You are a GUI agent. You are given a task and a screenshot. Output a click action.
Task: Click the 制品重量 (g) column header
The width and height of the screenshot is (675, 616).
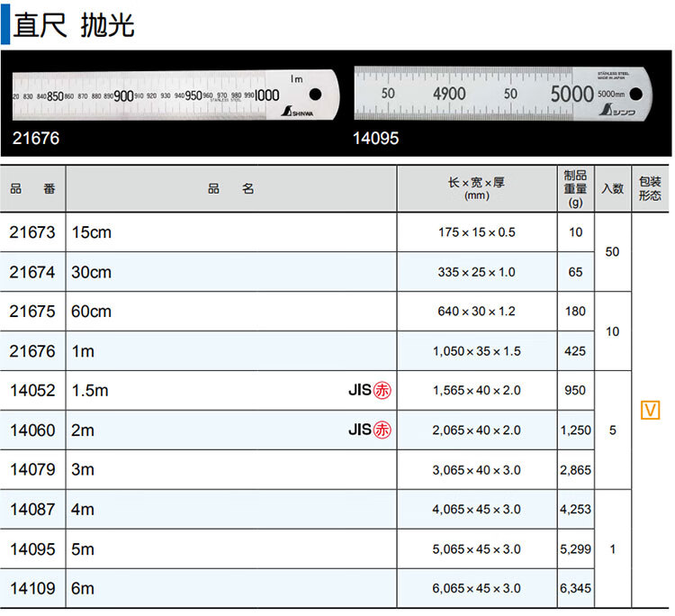[x=576, y=189]
